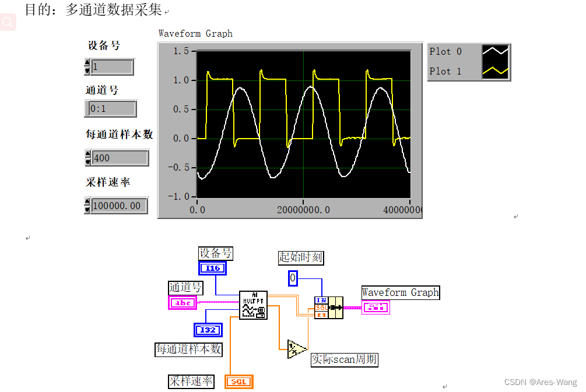Click the Plot 0 legend label
Screen dimensions: 586x392
click(445, 51)
